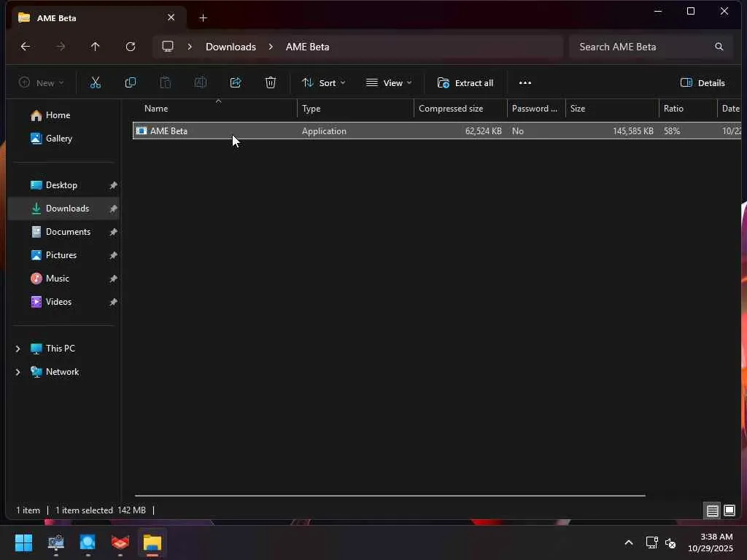Click Extract all button
This screenshot has height=560, width=747.
(465, 83)
